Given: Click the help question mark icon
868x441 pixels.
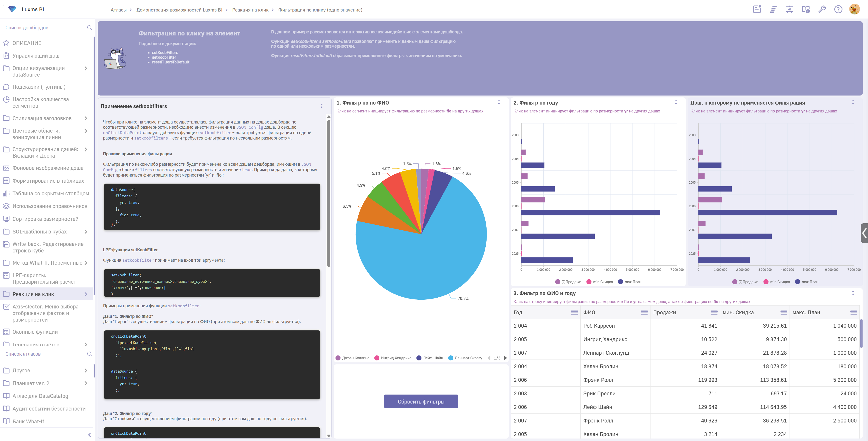Looking at the screenshot, I should coord(838,9).
